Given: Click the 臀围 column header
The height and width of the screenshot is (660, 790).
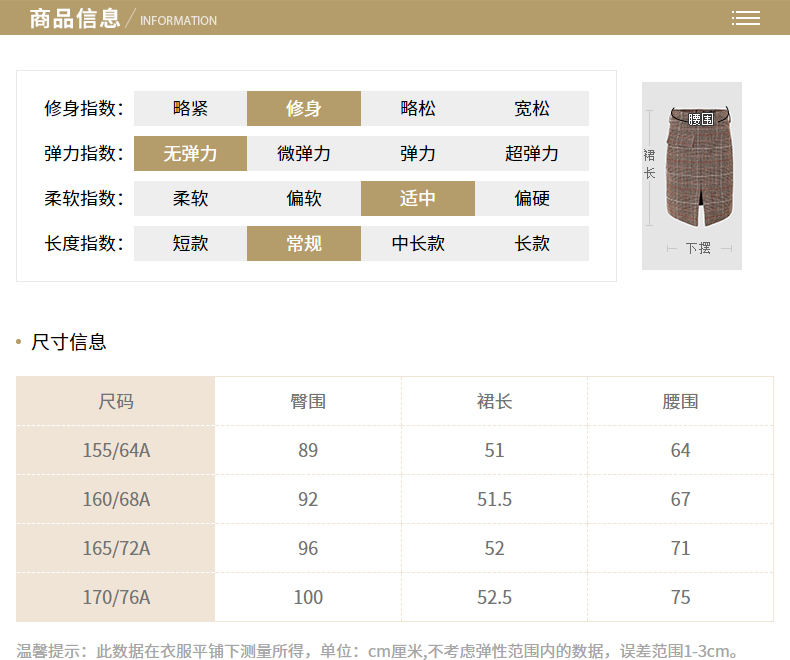Looking at the screenshot, I should point(308,402).
